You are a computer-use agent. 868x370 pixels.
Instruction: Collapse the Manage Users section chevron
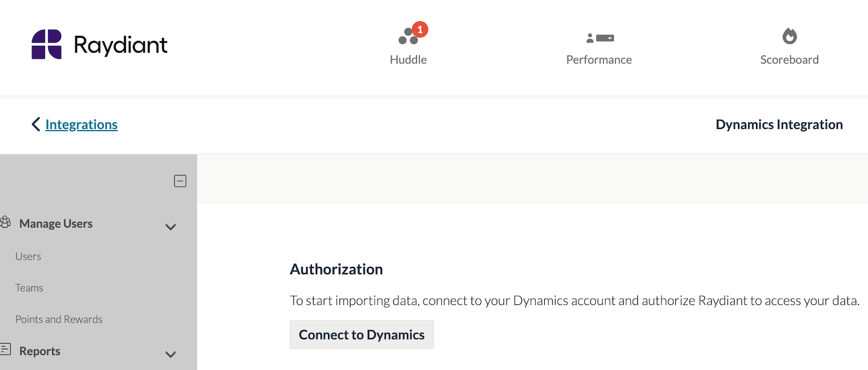pyautogui.click(x=171, y=227)
